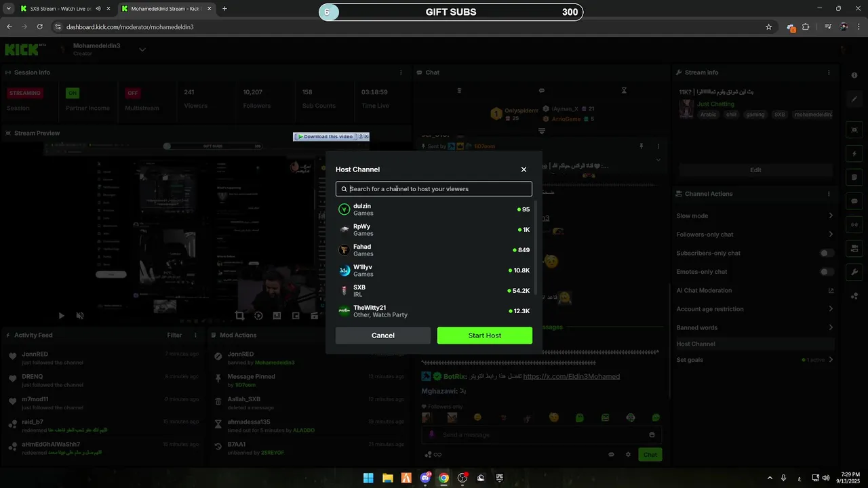Cancel the Host Channel dialog
This screenshot has height=488, width=868.
click(382, 335)
